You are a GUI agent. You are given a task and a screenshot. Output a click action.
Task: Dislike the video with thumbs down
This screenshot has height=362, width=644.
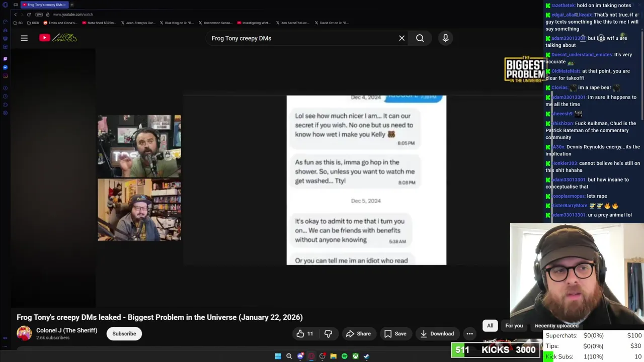328,333
